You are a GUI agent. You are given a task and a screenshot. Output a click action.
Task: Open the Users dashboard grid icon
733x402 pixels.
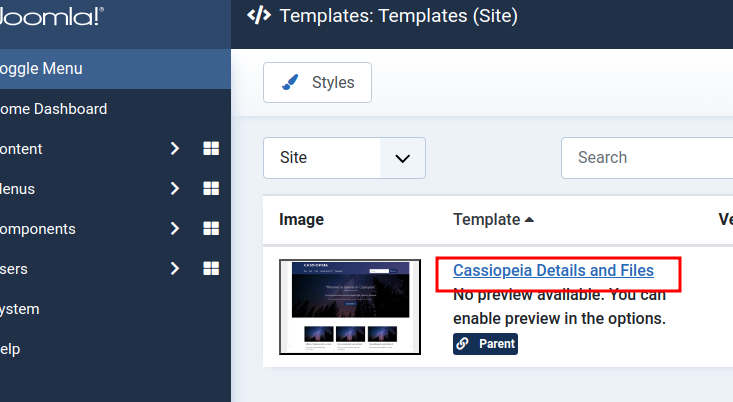pos(211,269)
